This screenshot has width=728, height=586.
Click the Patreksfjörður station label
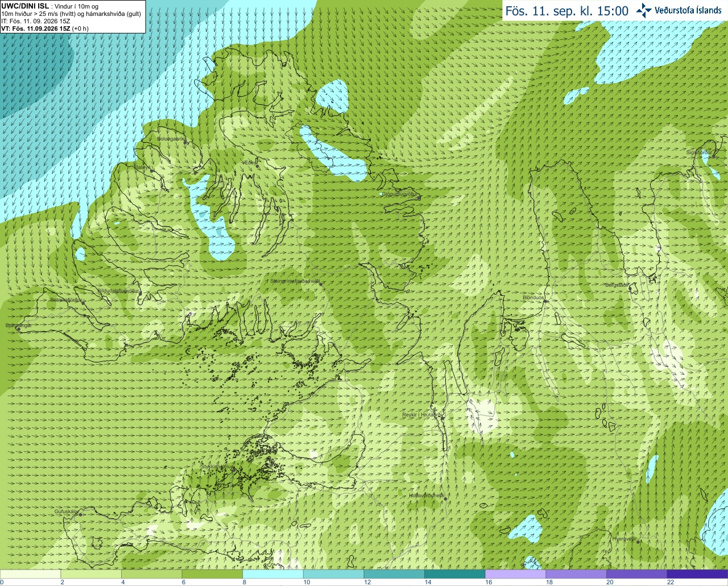click(x=66, y=299)
